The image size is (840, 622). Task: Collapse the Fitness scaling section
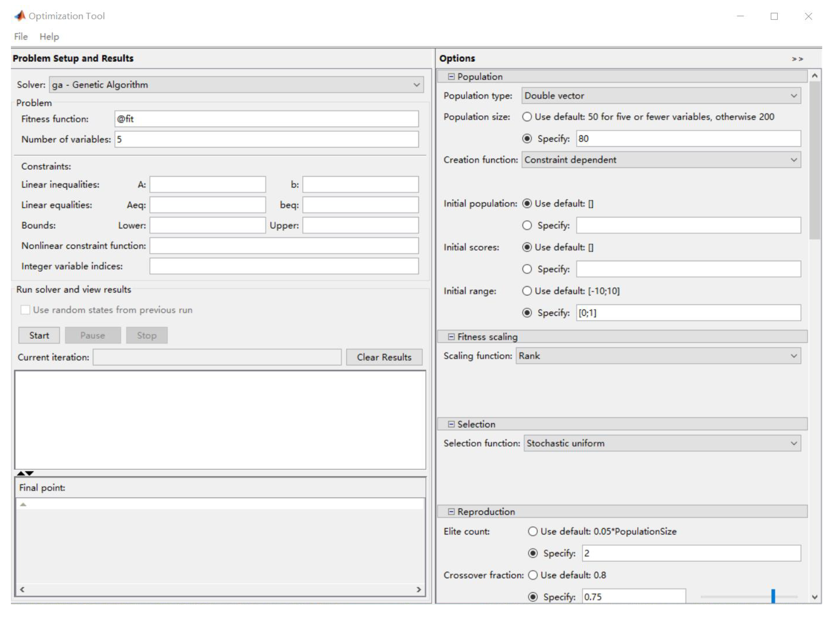(451, 337)
